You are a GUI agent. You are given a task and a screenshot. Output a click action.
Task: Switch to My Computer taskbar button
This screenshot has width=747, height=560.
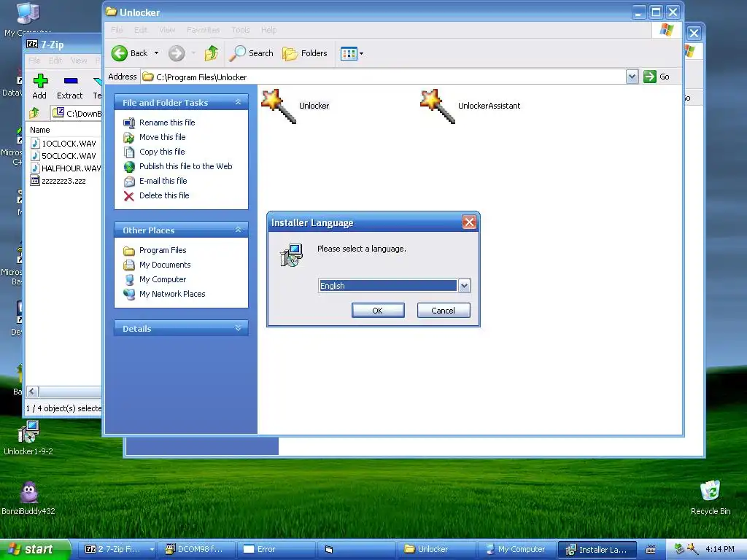click(516, 549)
